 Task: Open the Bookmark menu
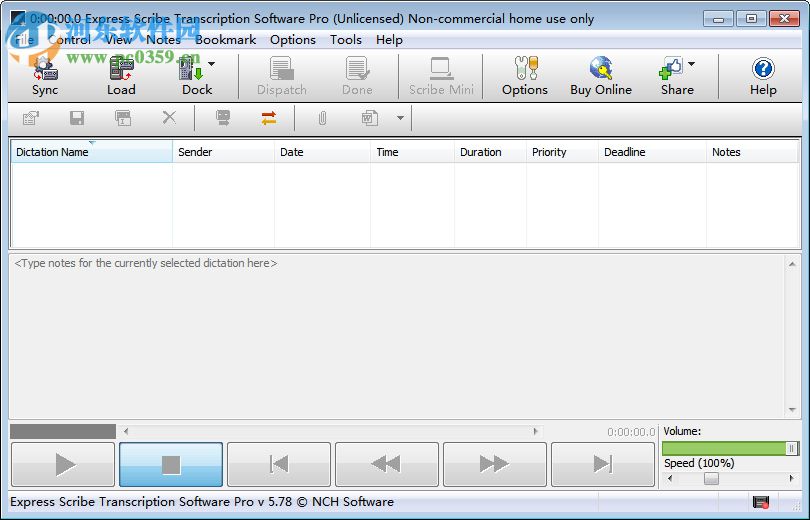point(226,40)
